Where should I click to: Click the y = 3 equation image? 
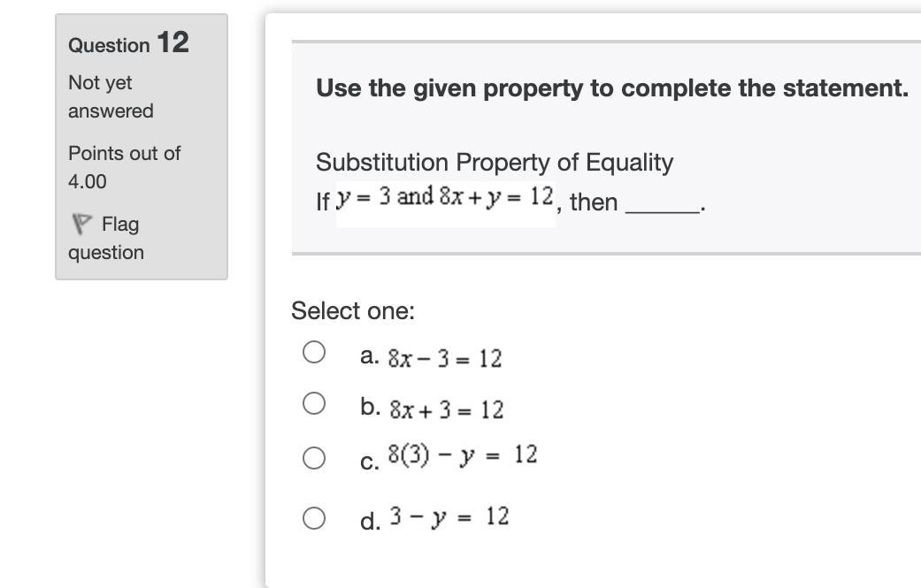358,198
